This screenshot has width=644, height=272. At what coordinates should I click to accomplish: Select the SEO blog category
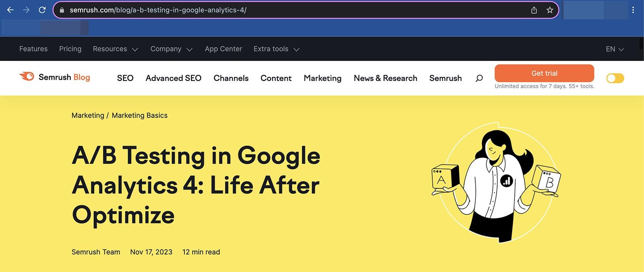click(x=125, y=78)
